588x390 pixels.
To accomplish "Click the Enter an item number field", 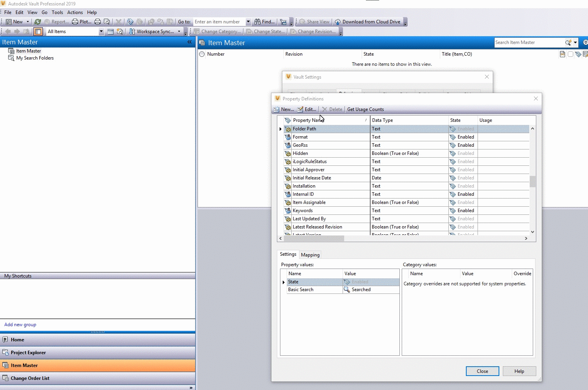I will click(220, 22).
